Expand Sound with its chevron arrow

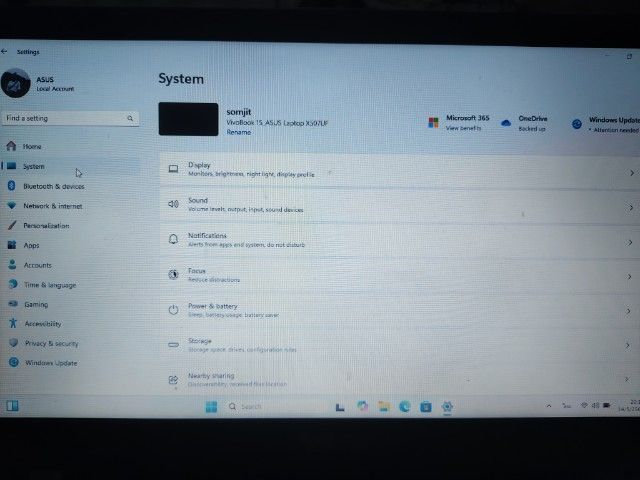coord(631,208)
